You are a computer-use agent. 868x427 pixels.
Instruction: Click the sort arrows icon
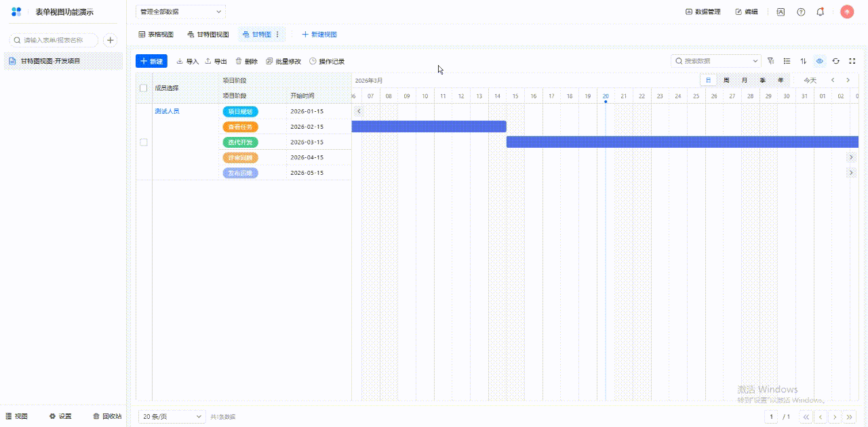click(804, 61)
